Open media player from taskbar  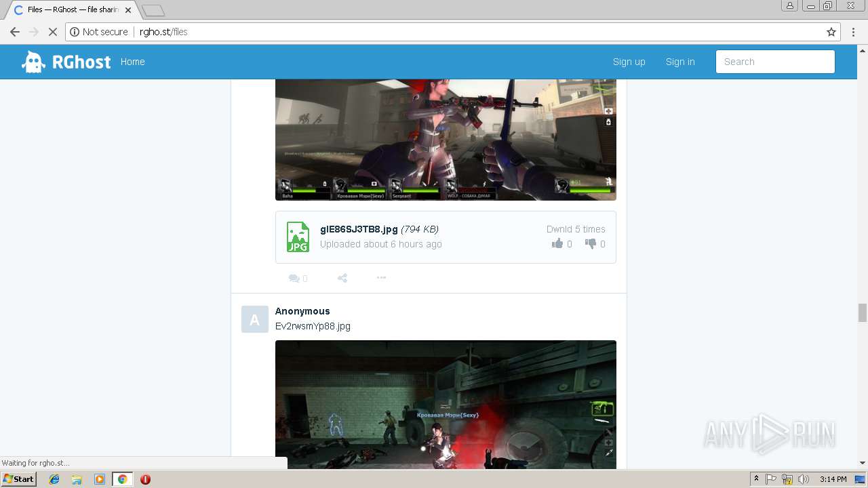point(100,479)
